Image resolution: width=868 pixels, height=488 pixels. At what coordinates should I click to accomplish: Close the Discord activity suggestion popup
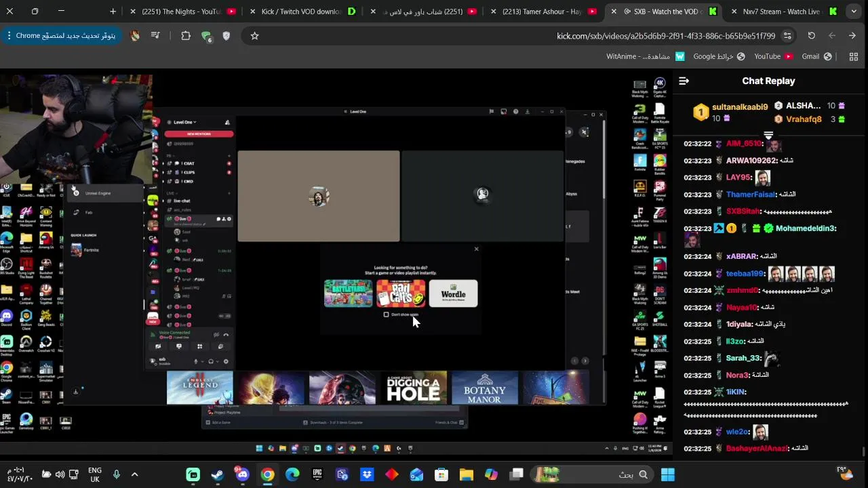pos(476,249)
